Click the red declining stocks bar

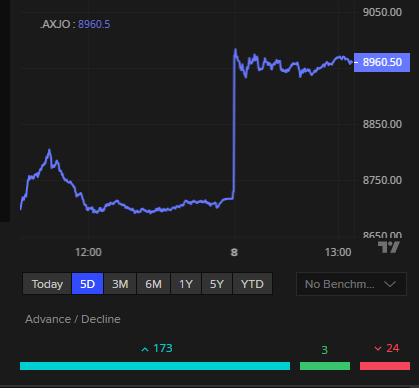385,366
